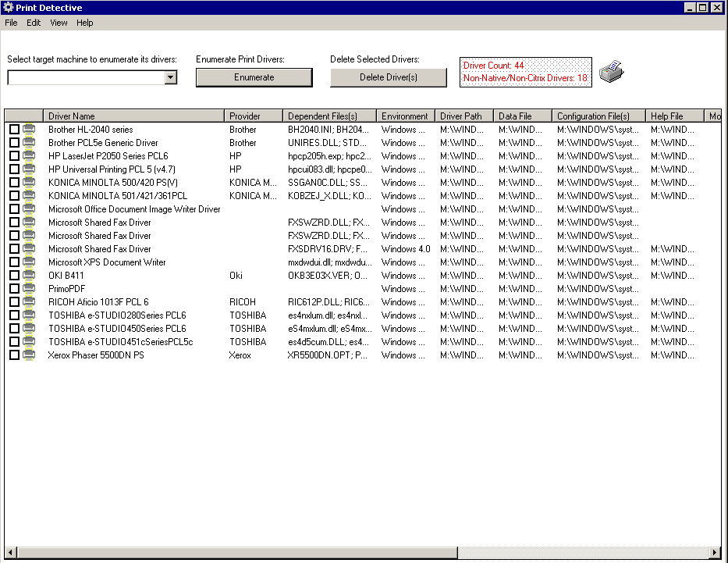Select the TOSHIBA e-STUDIO280Series PCL6 driver name
Viewport: 728px width, 563px height.
117,315
